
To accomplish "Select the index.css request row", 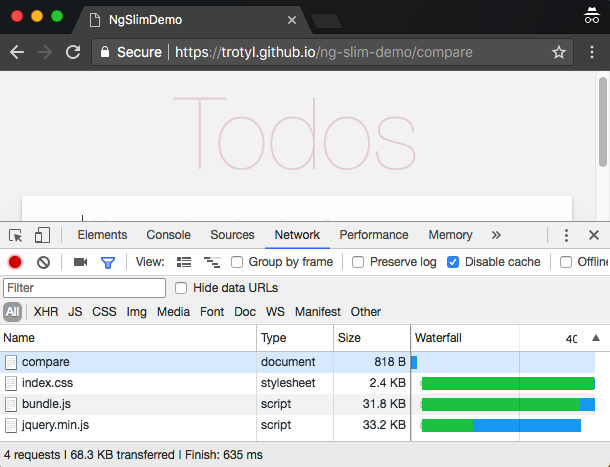I will point(297,383).
